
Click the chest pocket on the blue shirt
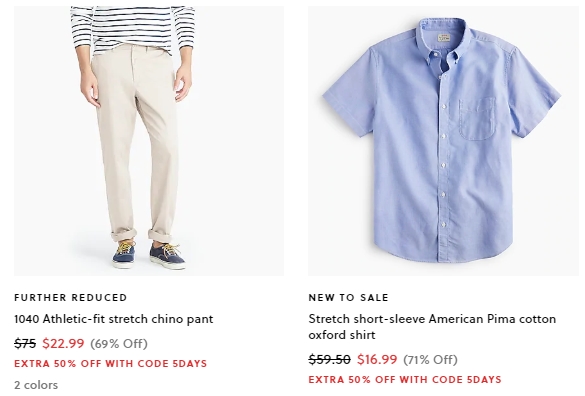click(x=477, y=119)
